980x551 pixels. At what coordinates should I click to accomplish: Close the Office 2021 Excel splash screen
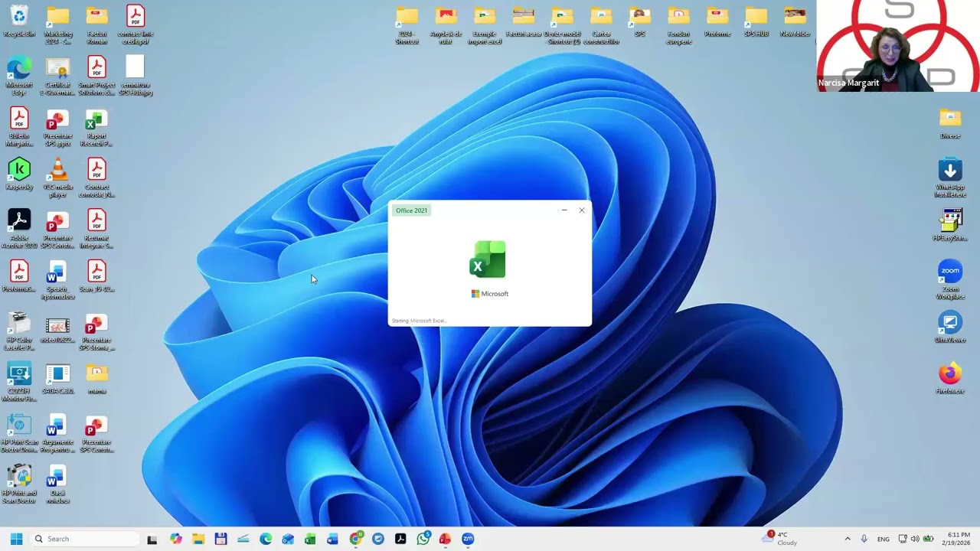[x=582, y=210]
